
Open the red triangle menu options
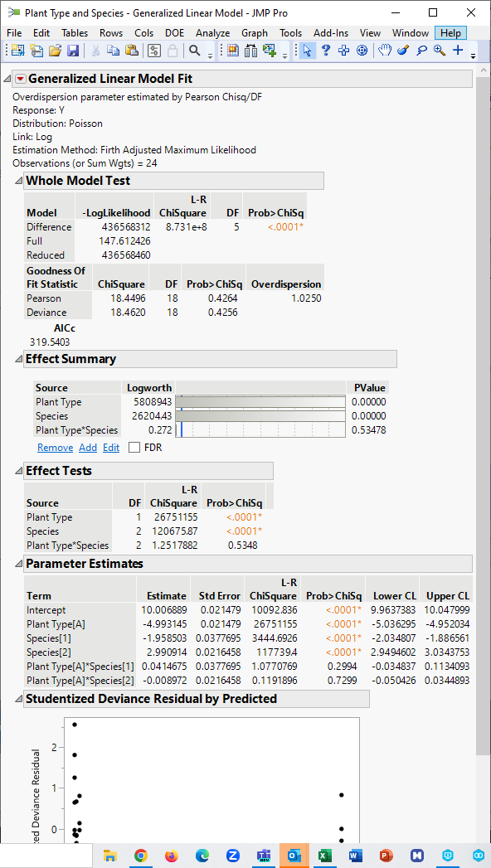19,77
